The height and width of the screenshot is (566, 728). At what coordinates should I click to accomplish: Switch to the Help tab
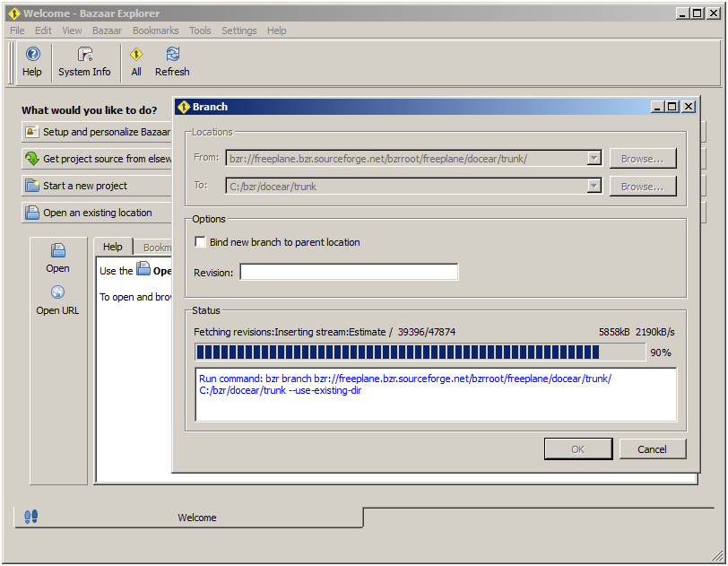click(x=113, y=247)
